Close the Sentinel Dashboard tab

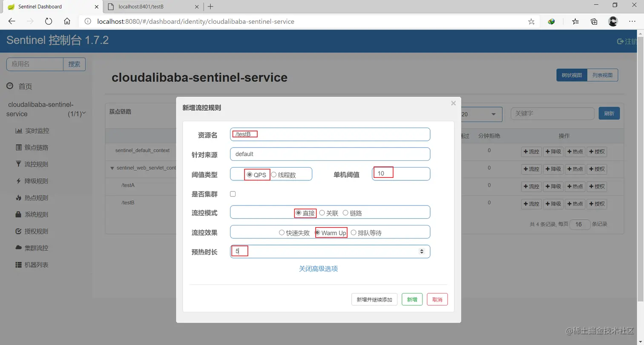pos(97,6)
